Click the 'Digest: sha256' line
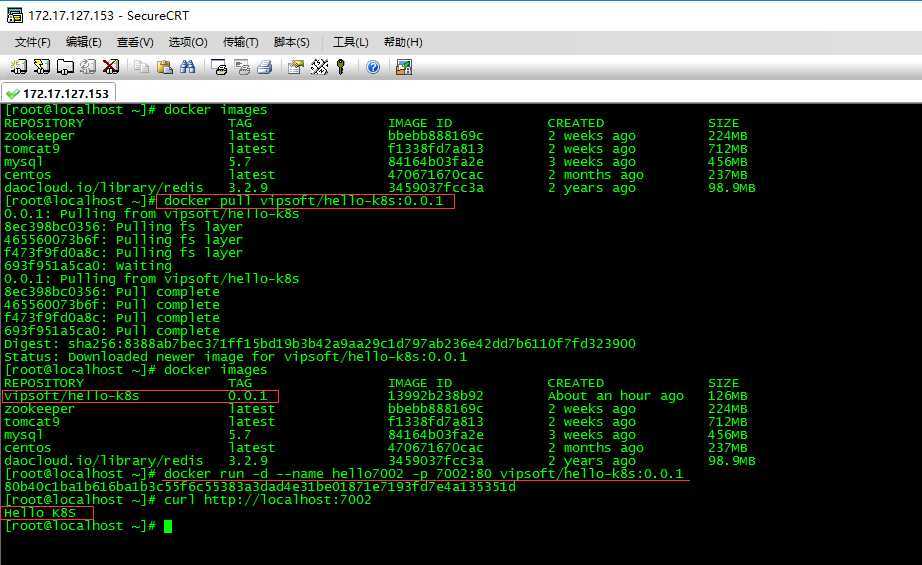This screenshot has height=565, width=922. click(x=320, y=343)
